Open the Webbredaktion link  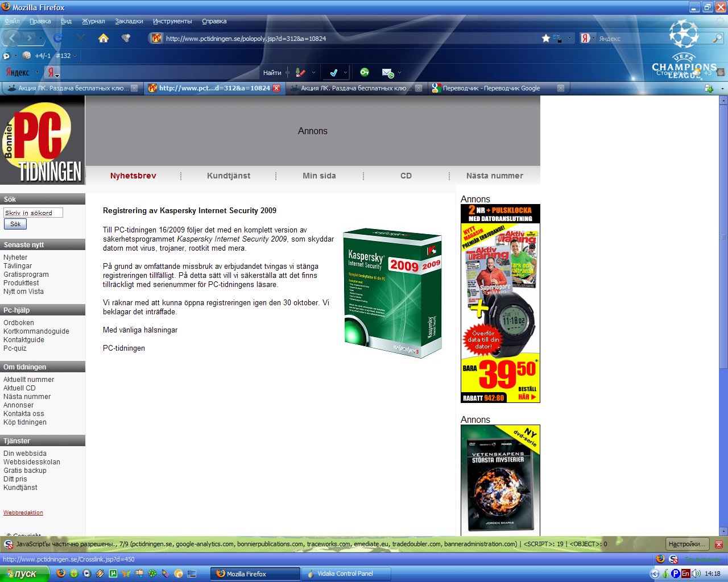23,513
